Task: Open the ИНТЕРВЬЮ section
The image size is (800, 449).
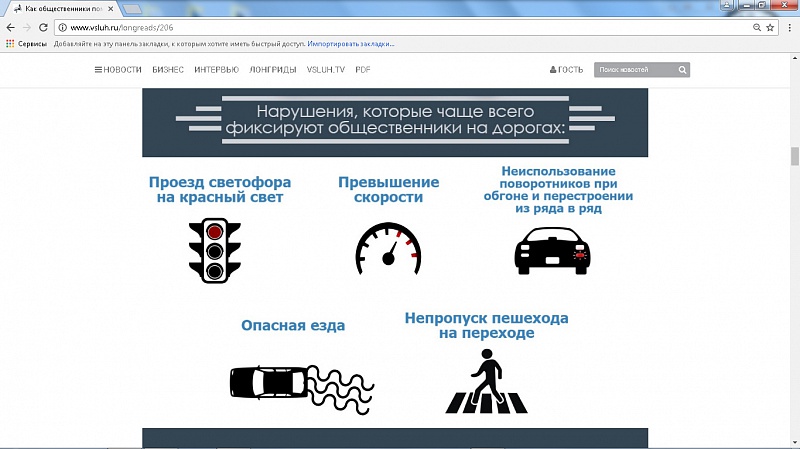Action: (216, 70)
